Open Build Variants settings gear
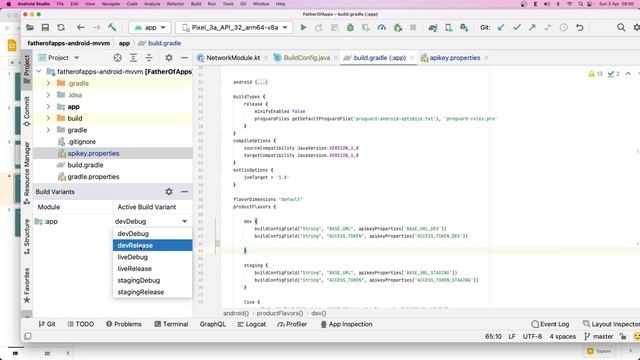Image resolution: width=640 pixels, height=360 pixels. pos(169,191)
